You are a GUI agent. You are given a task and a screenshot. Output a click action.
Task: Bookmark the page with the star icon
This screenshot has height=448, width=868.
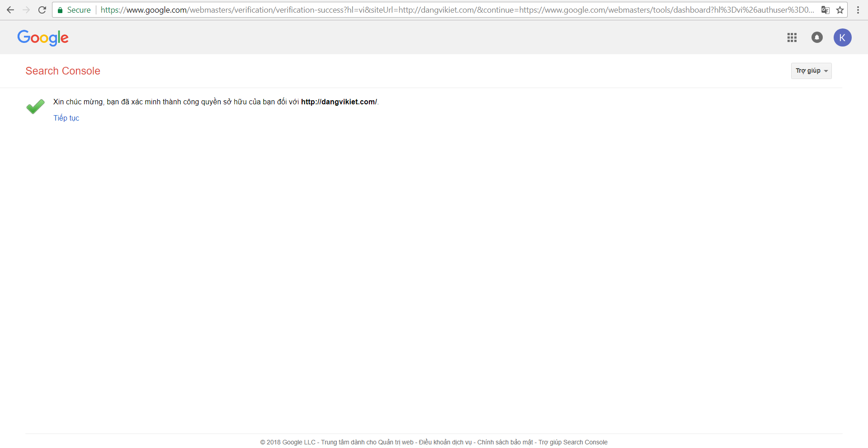tap(840, 10)
